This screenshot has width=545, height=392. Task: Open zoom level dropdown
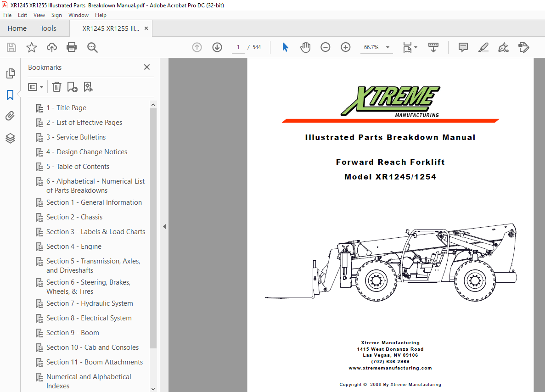(388, 47)
